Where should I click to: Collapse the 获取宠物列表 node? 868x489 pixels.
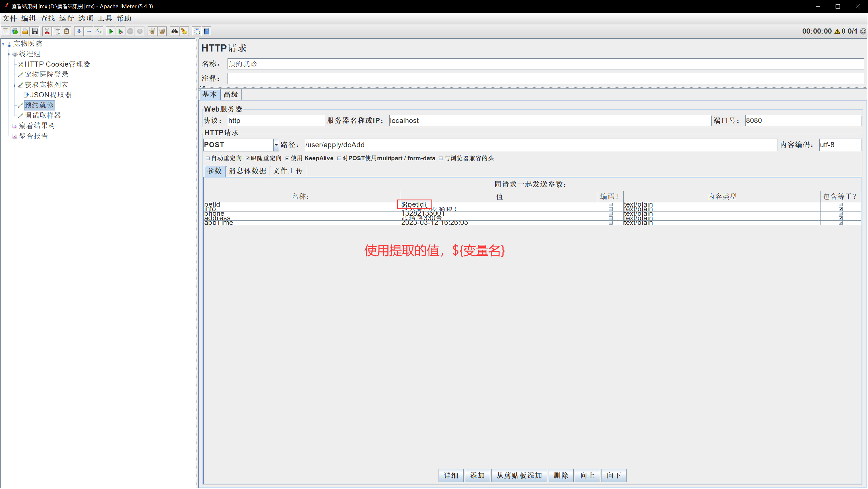point(15,85)
